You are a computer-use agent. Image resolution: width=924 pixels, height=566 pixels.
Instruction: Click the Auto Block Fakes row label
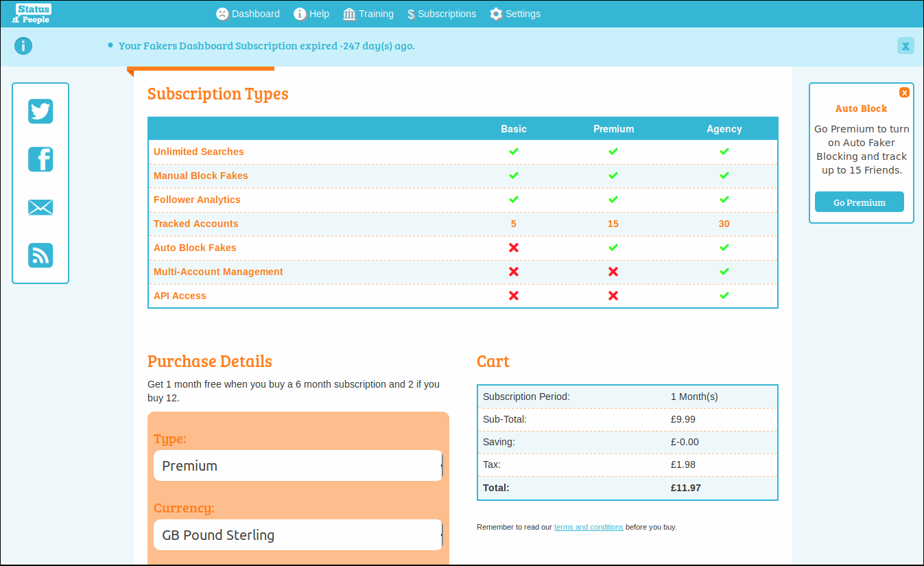tap(195, 248)
